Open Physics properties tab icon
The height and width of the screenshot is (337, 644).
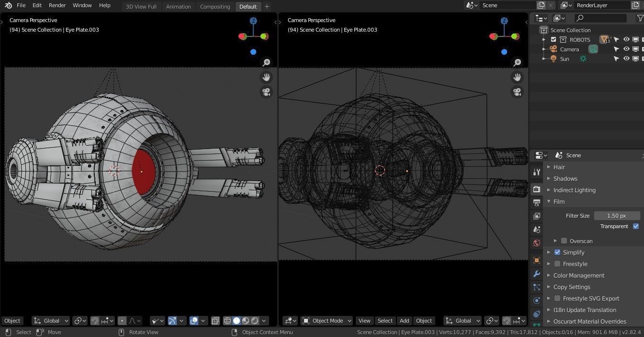pos(536,301)
